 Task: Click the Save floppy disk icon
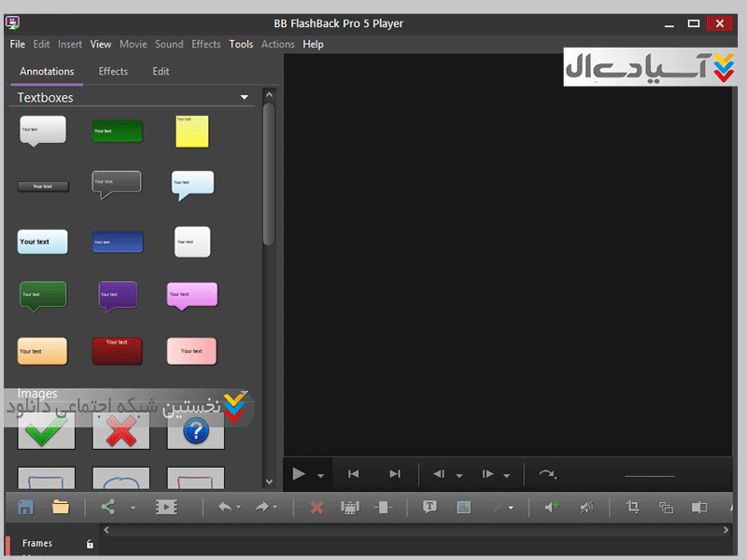pyautogui.click(x=26, y=507)
